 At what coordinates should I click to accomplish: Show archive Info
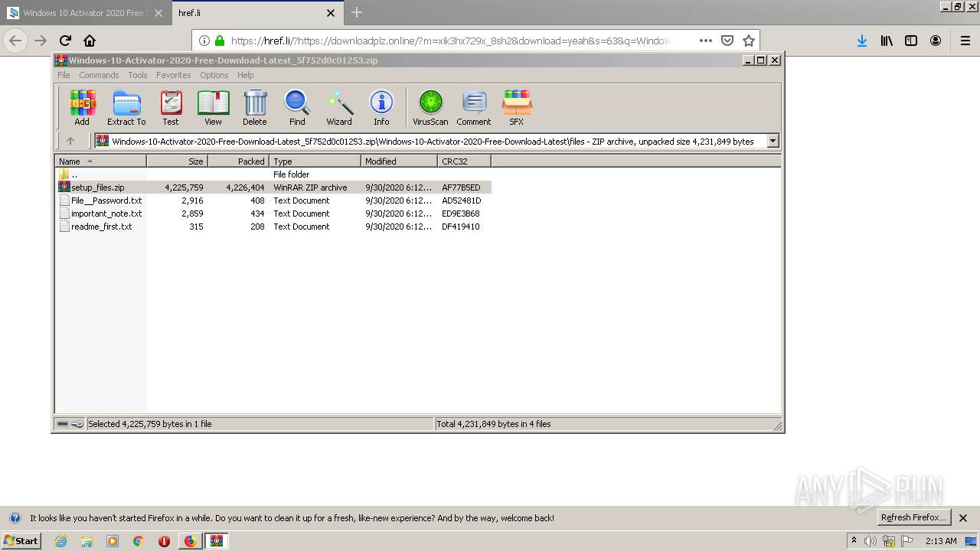381,108
